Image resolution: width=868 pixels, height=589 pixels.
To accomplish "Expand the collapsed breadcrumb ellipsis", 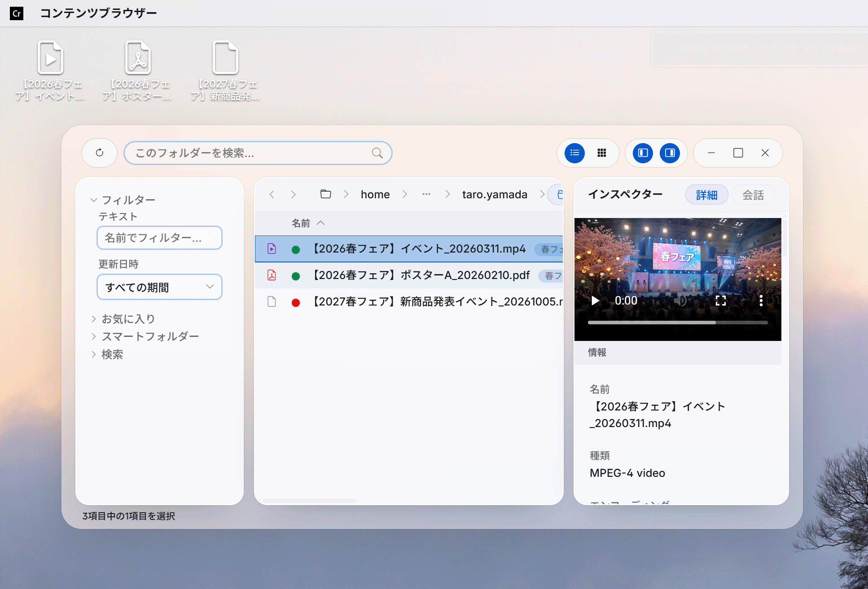I will [426, 194].
